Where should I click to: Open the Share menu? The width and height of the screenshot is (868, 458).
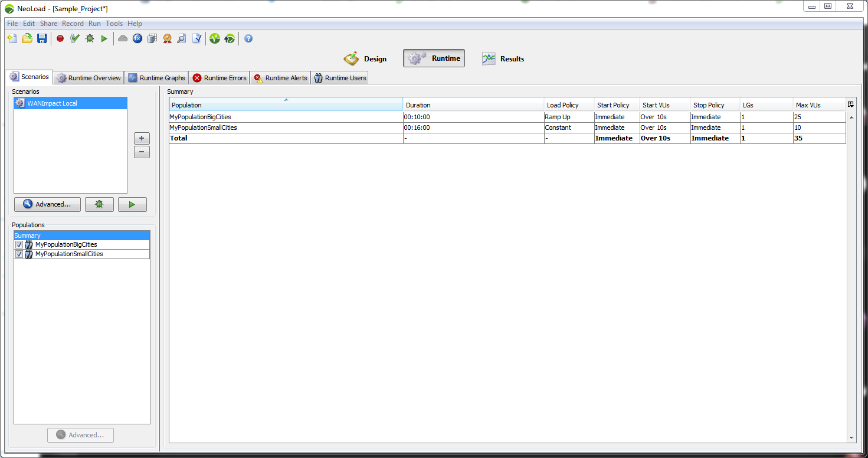(48, 24)
